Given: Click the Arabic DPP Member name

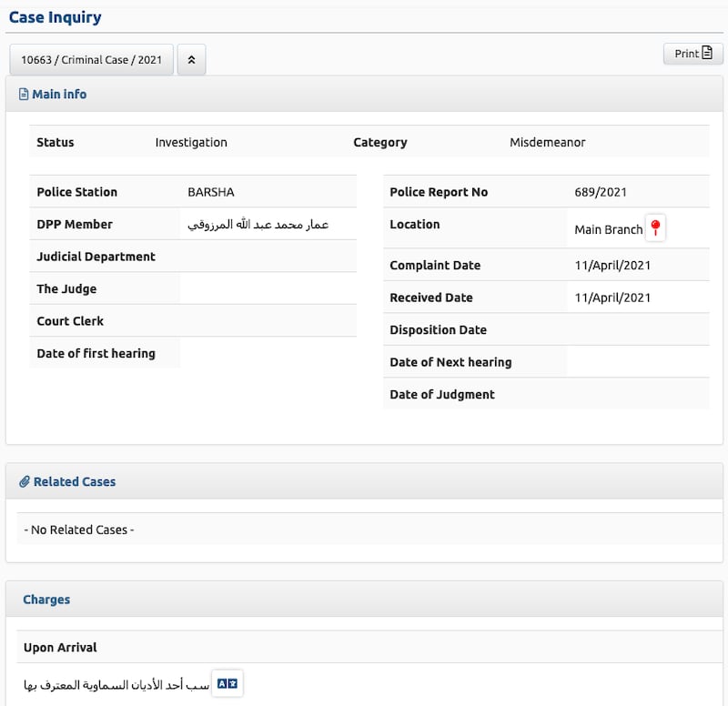Looking at the screenshot, I should [x=258, y=225].
